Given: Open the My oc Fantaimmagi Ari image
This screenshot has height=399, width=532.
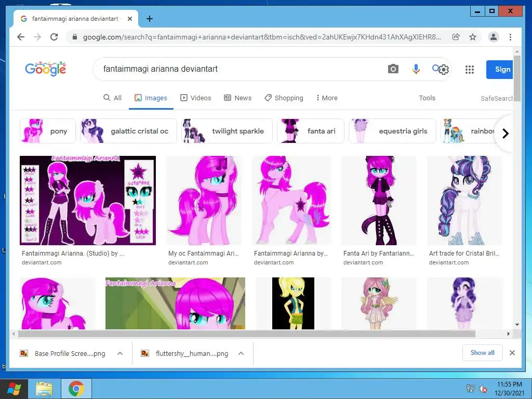Looking at the screenshot, I should point(204,200).
